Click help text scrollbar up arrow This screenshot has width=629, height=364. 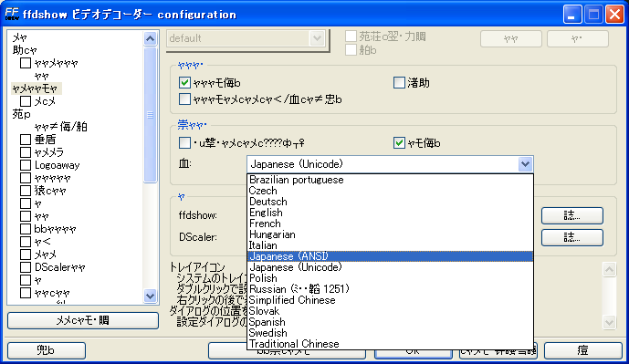tap(609, 269)
